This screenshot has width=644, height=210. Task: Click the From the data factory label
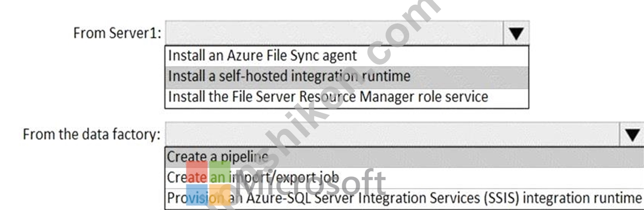(92, 135)
